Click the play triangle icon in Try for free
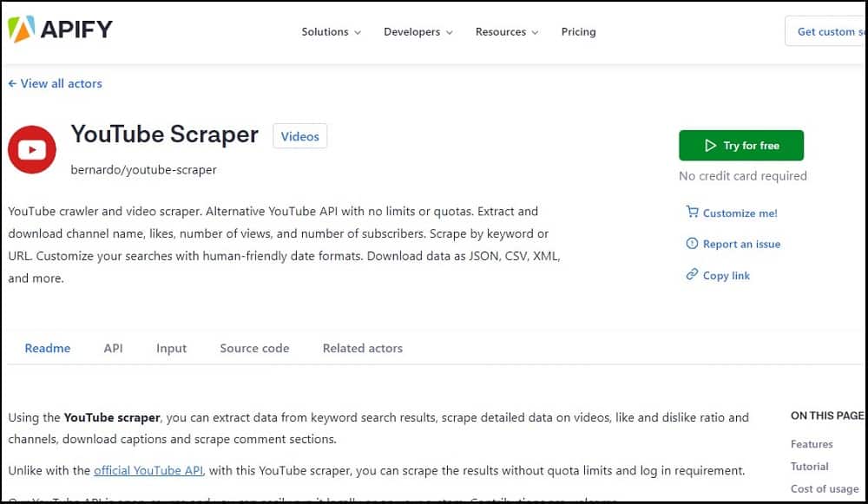868x504 pixels. (710, 146)
